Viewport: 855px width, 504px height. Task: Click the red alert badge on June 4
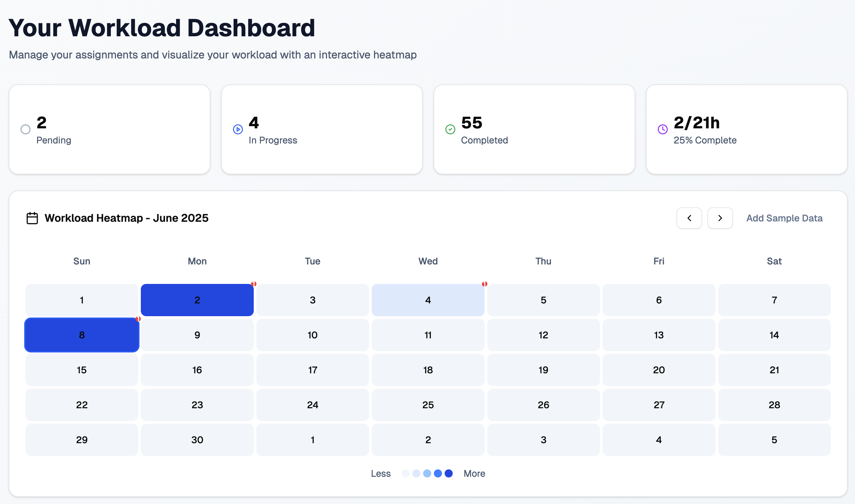pyautogui.click(x=484, y=284)
